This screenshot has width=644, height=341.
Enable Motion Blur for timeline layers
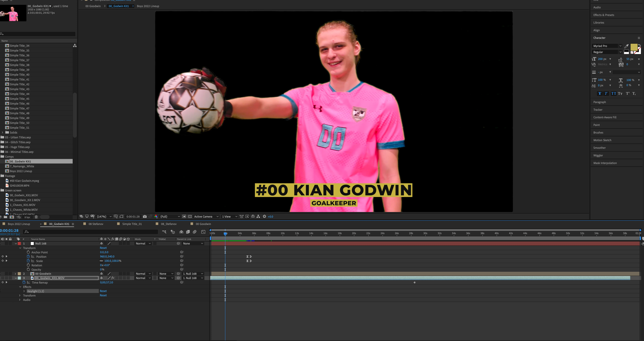pyautogui.click(x=195, y=232)
